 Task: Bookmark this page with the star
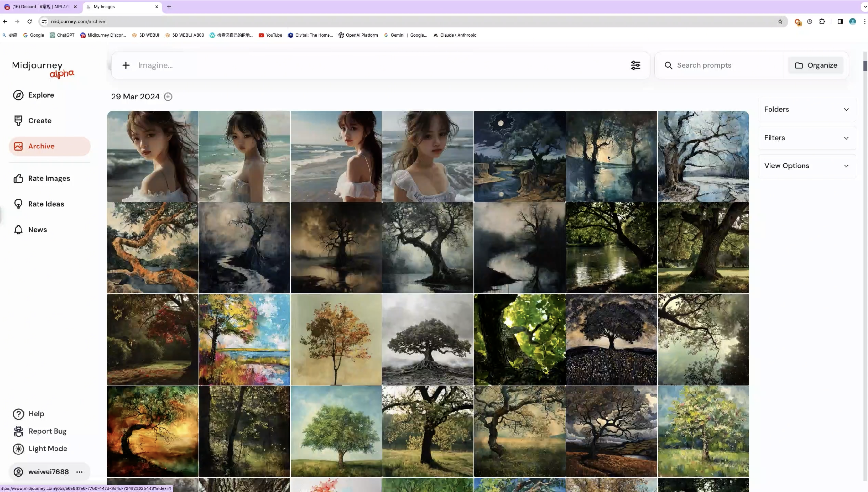(780, 21)
